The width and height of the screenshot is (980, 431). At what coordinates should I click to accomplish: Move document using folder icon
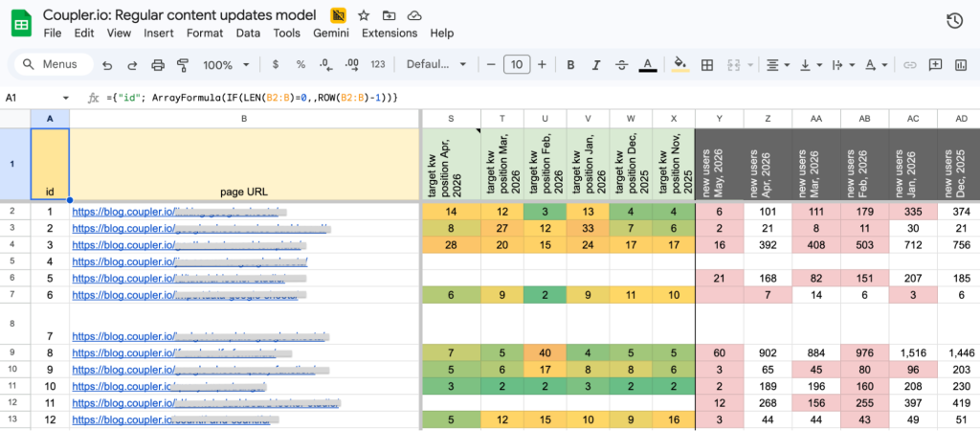[x=389, y=15]
